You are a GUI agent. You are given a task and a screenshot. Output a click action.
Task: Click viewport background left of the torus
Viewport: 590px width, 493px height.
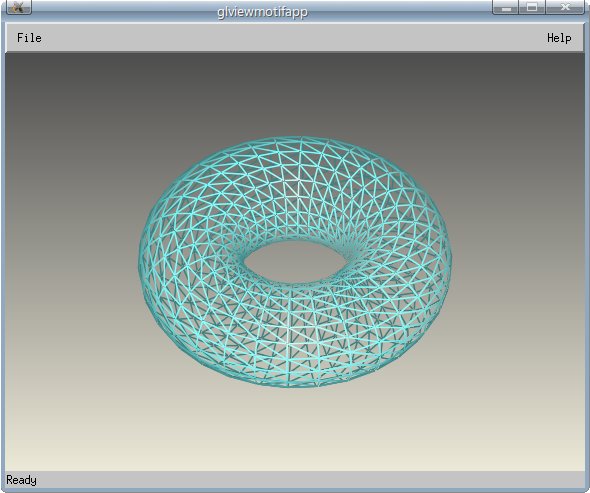pyautogui.click(x=71, y=260)
